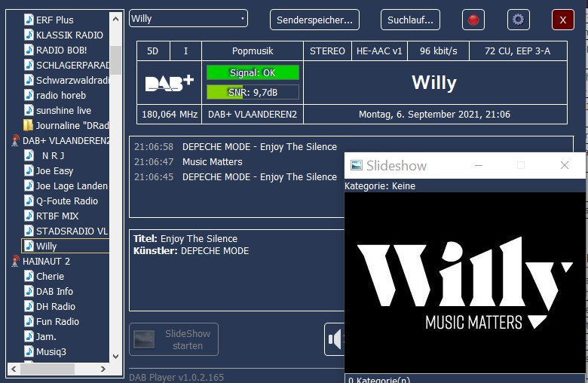588x383 pixels.
Task: Click the HE-AAC v1 codec cell
Action: [x=379, y=51]
